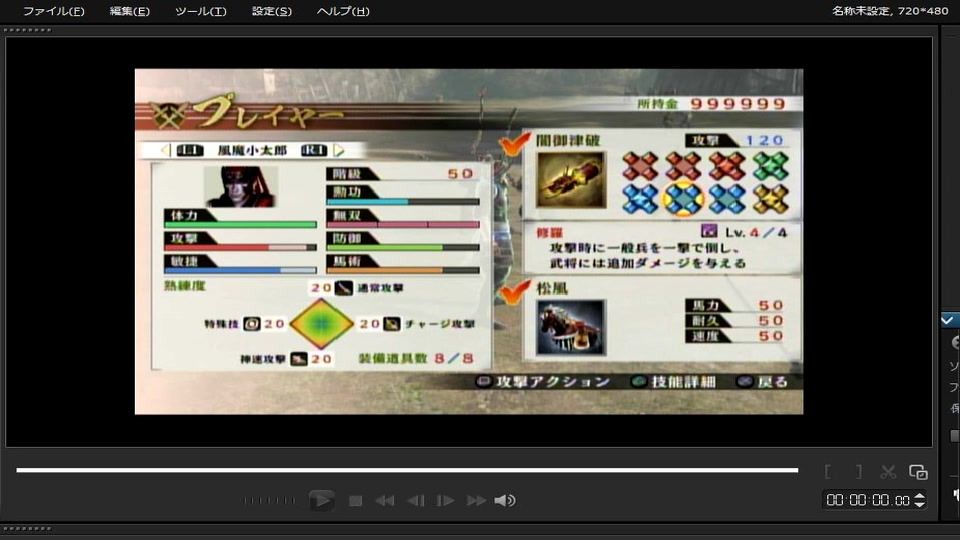This screenshot has width=960, height=540.
Task: Click the 松風 horse name in preview
Action: 552,288
